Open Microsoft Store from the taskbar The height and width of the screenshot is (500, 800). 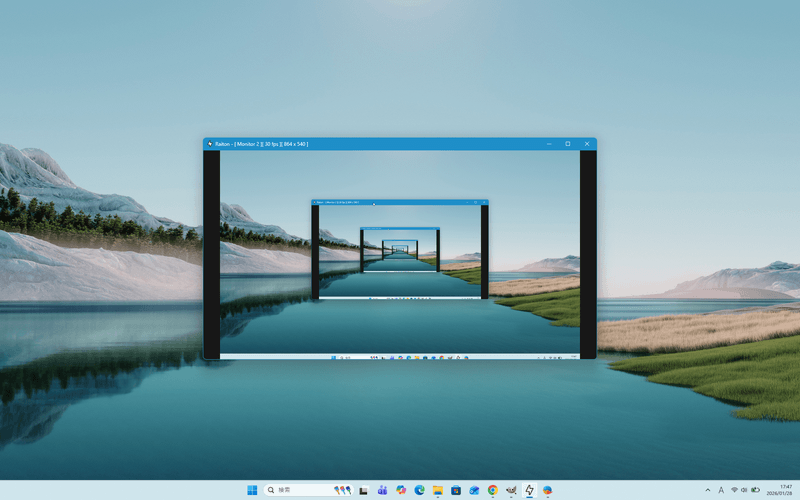pos(456,490)
